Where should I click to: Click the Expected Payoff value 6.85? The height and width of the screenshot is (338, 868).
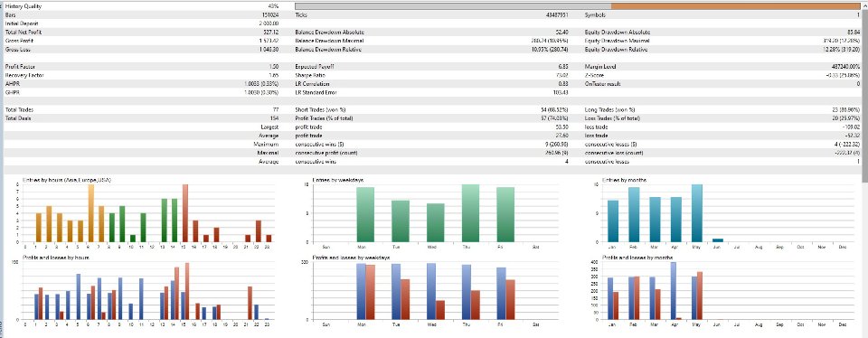[564, 67]
